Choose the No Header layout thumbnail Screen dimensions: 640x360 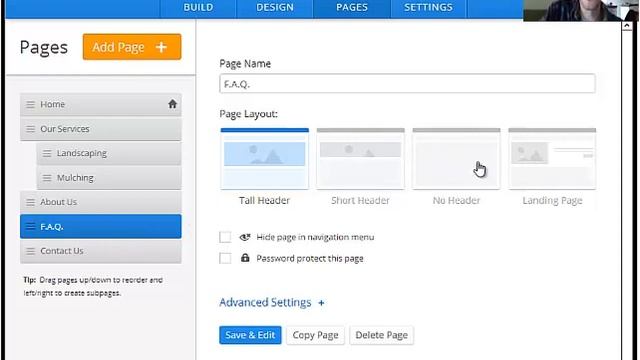click(x=456, y=159)
